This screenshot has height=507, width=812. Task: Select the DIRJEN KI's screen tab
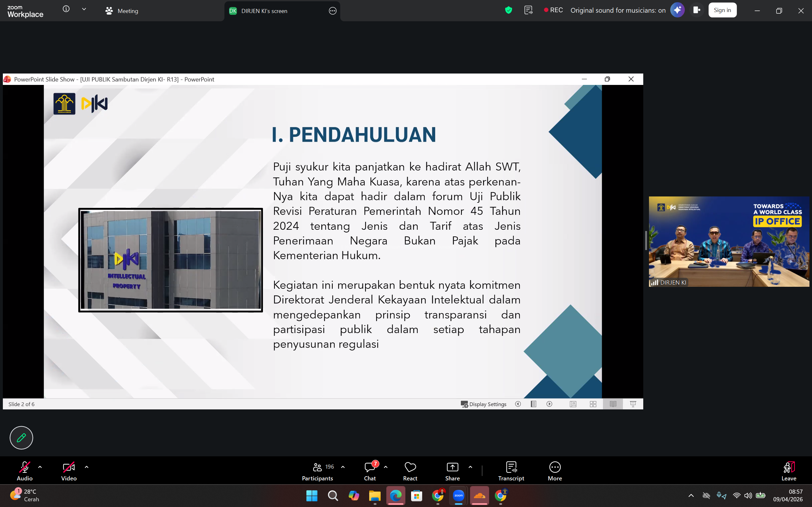click(x=264, y=11)
